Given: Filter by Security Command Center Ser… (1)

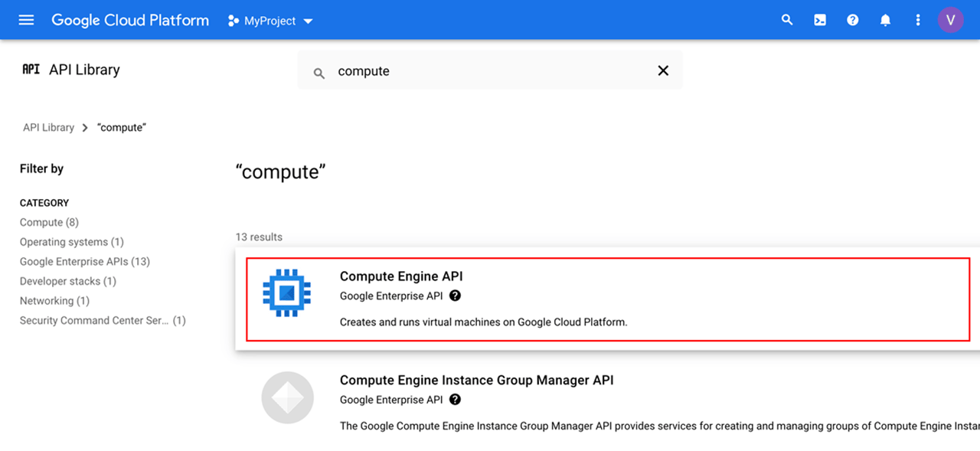Looking at the screenshot, I should pyautogui.click(x=103, y=321).
